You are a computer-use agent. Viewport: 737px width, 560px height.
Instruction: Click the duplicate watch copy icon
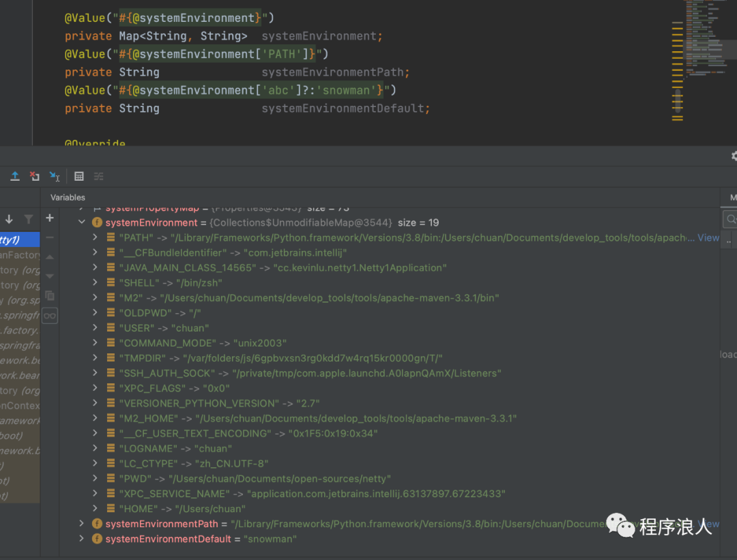(50, 295)
